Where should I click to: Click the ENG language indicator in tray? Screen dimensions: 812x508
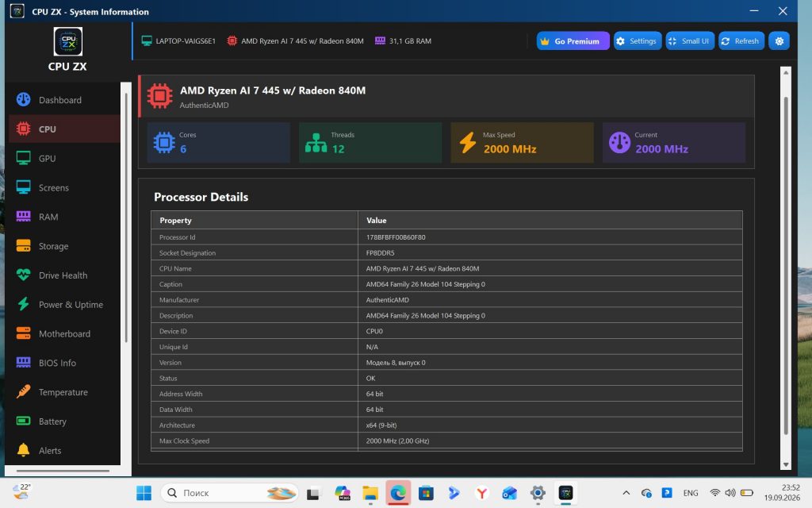(x=691, y=493)
